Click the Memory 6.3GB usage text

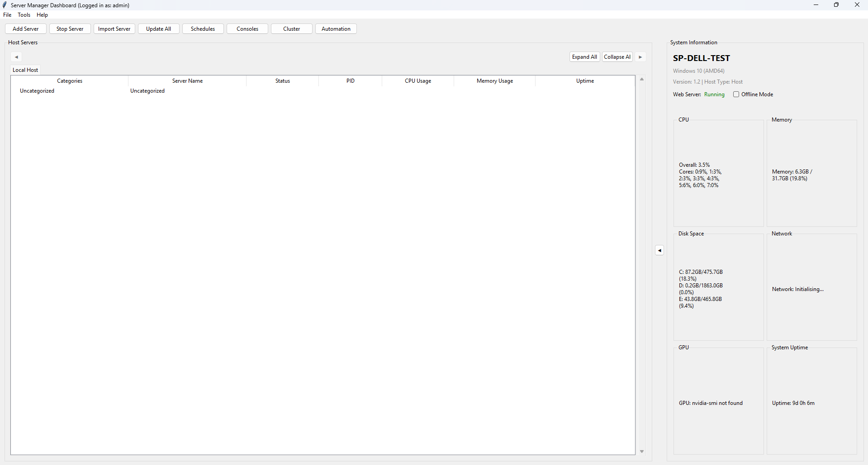tap(792, 175)
